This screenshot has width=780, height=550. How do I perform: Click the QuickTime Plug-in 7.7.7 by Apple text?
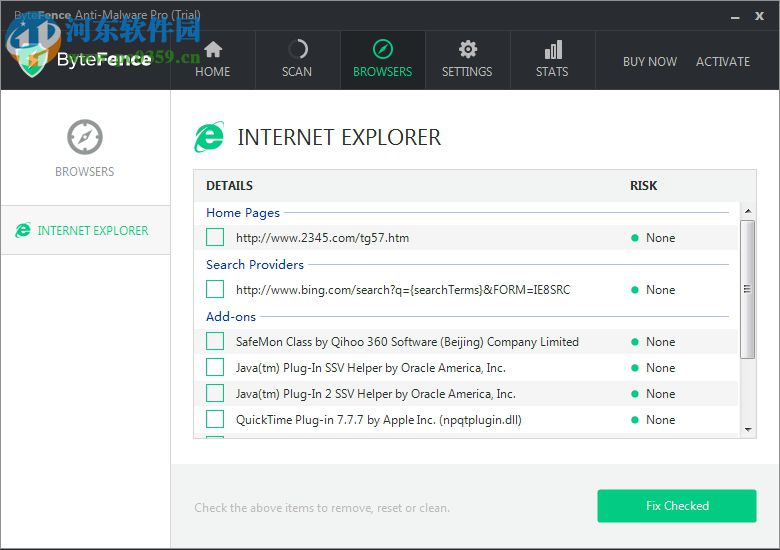379,420
